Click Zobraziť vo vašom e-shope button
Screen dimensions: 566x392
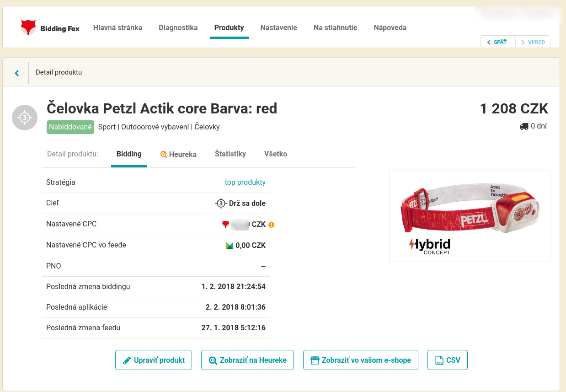tap(361, 360)
